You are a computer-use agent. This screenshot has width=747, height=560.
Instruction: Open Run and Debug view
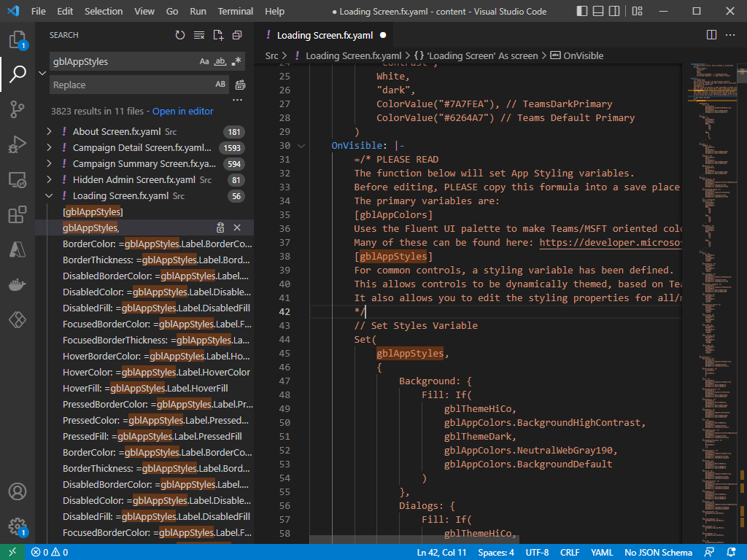(x=18, y=145)
